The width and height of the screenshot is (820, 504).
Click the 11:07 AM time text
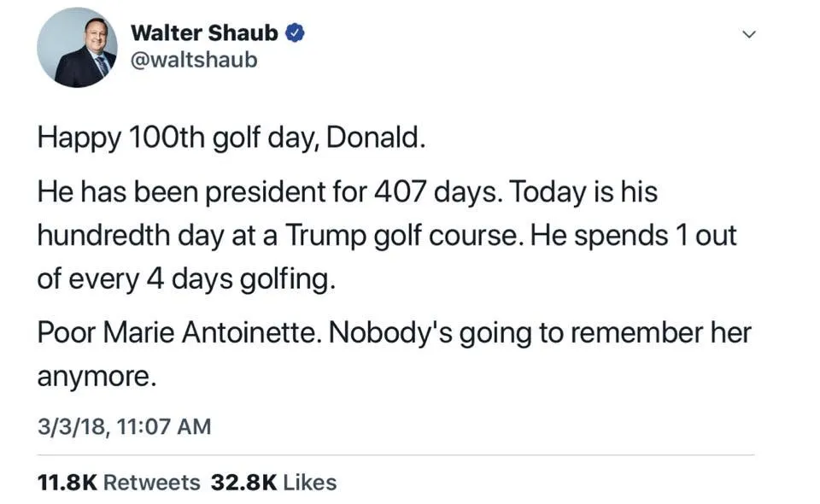coord(169,426)
